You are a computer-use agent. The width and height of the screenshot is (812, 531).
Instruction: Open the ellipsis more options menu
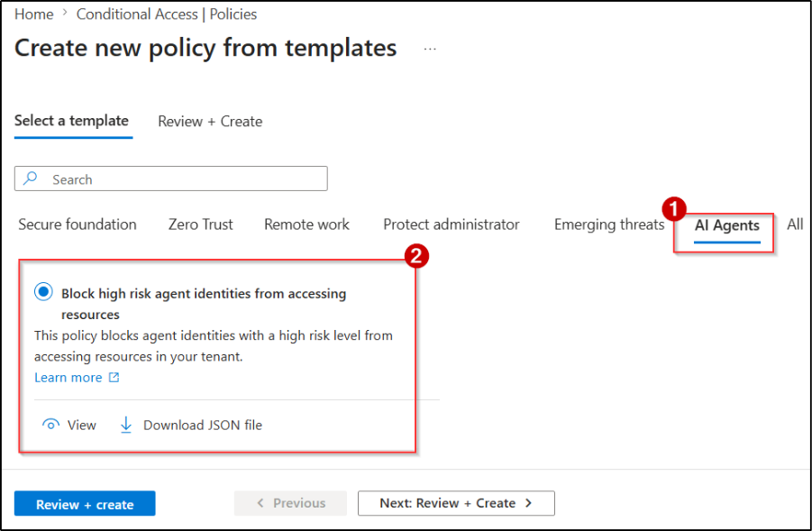coord(430,49)
